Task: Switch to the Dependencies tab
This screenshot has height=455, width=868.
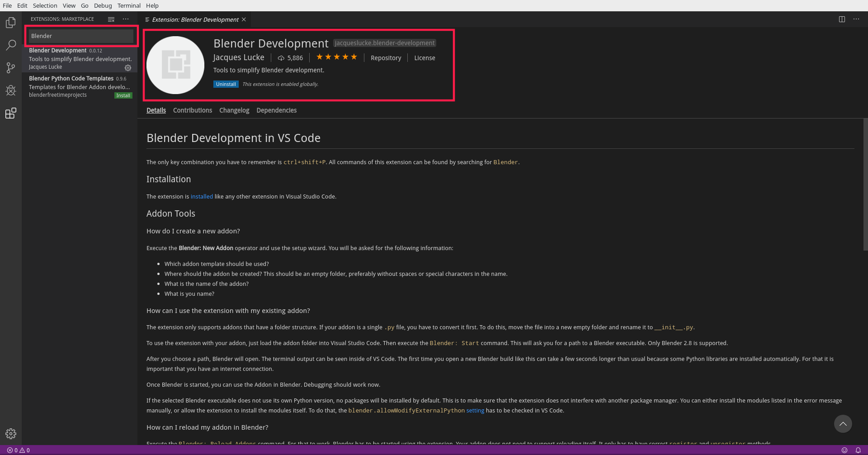Action: click(x=277, y=110)
